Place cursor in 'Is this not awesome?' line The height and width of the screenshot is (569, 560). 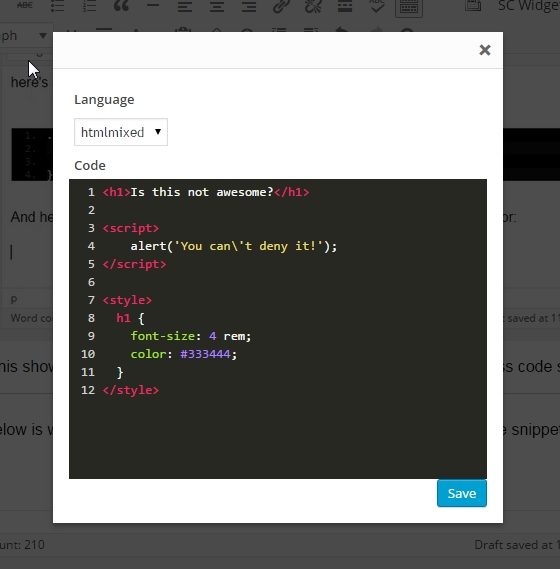pyautogui.click(x=201, y=192)
